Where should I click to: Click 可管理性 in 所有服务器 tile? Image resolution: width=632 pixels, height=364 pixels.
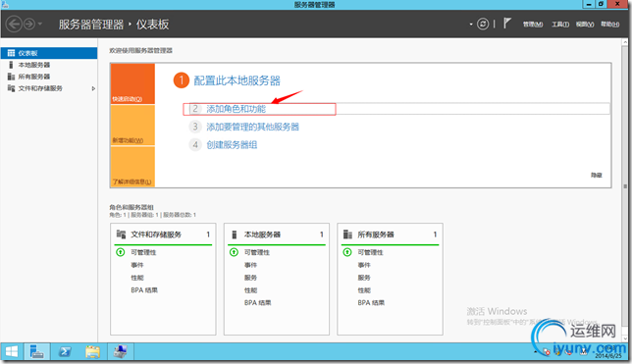370,252
